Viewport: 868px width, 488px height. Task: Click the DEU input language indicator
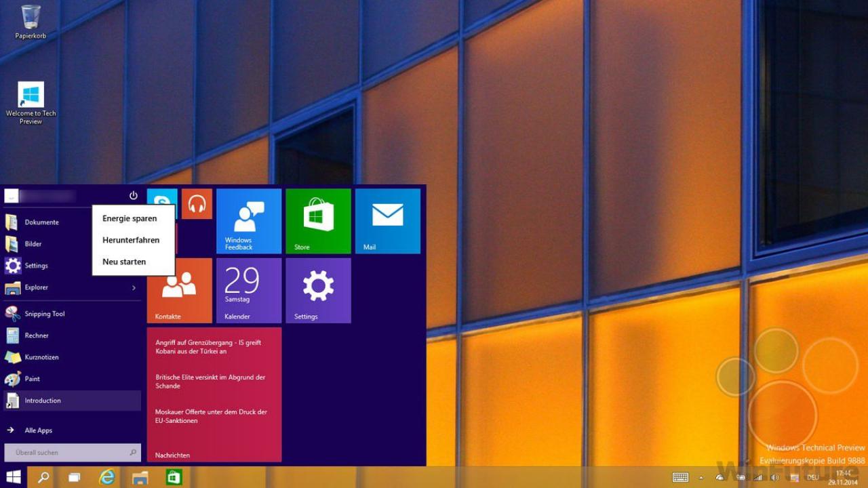[812, 477]
